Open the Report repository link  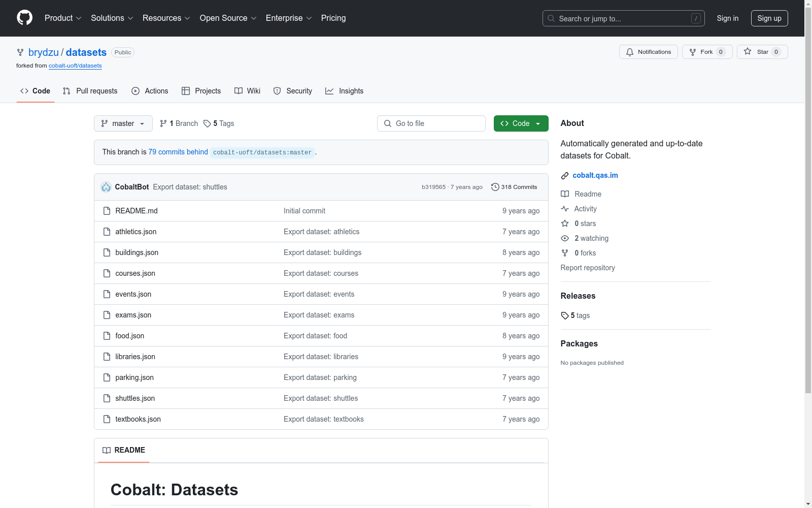click(588, 268)
